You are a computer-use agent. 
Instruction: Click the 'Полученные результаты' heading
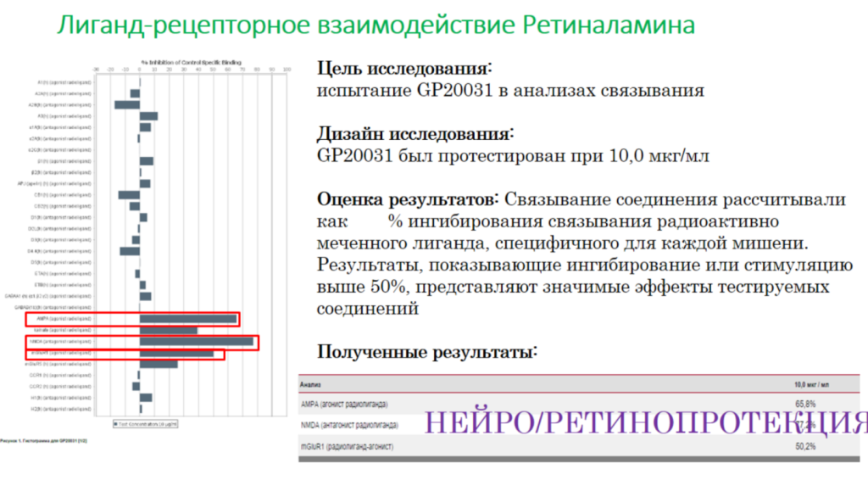tap(426, 351)
